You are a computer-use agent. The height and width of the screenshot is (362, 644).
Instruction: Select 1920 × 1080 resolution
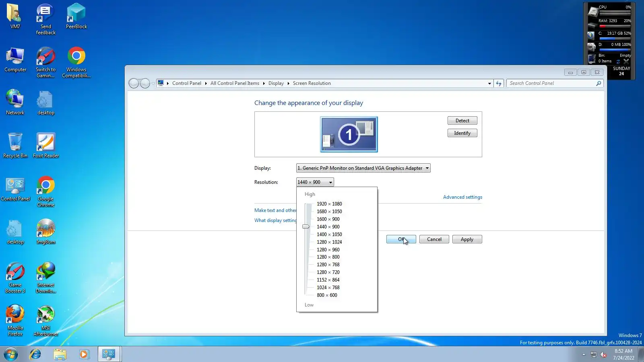[329, 204]
